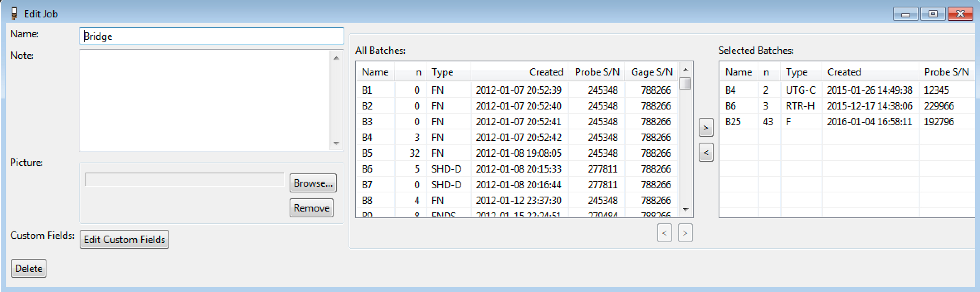Focus the Name input containing Bridge

click(211, 36)
